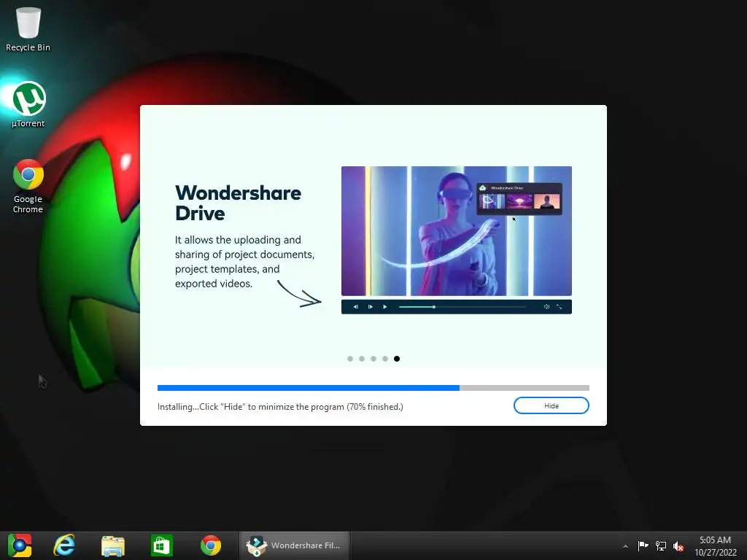Click Internet Explorer in the taskbar
747x560 pixels.
coord(64,545)
